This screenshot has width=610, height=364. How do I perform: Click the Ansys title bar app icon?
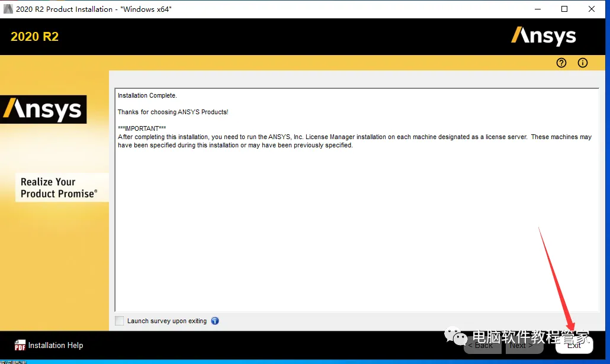coord(8,9)
